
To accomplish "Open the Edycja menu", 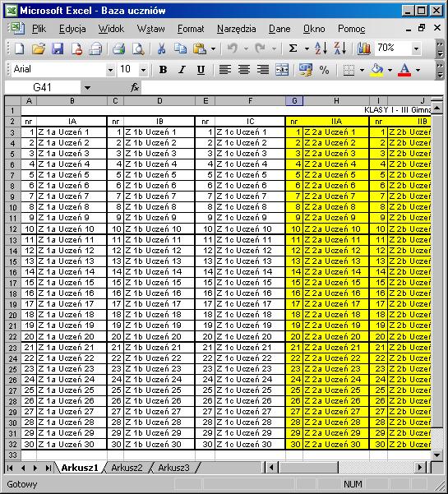I will [72, 29].
